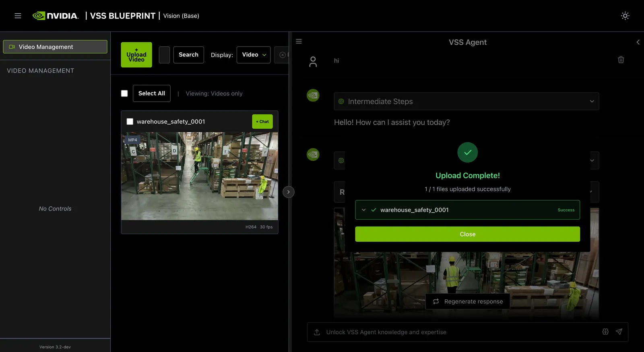Image resolution: width=644 pixels, height=352 pixels.
Task: Click NVIDIA agent avatar beside Intermediate Steps
Action: tap(313, 95)
